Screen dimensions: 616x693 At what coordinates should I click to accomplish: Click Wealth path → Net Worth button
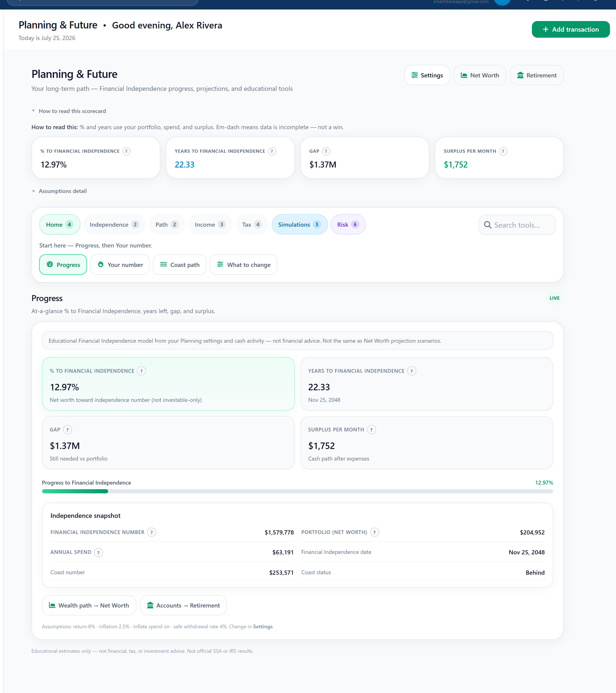coord(89,605)
